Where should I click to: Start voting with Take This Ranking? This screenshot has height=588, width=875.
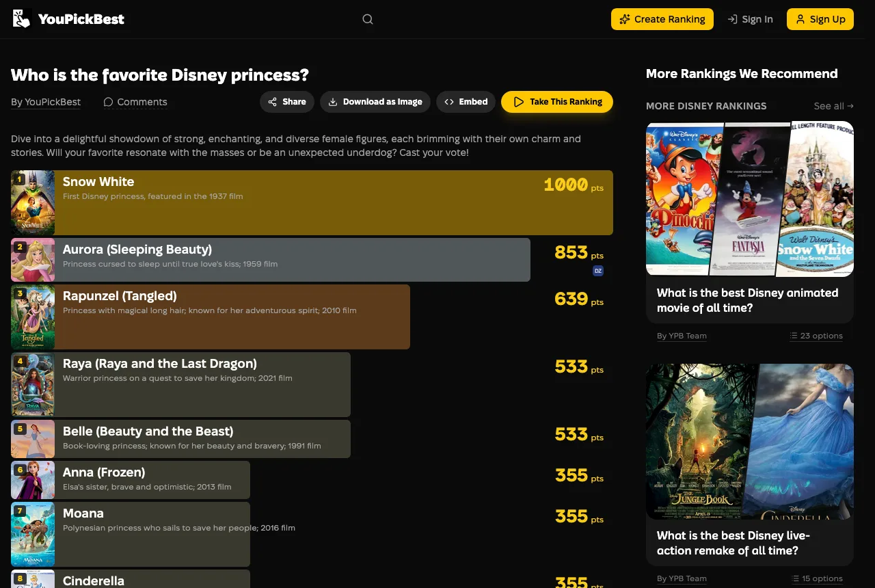[557, 102]
